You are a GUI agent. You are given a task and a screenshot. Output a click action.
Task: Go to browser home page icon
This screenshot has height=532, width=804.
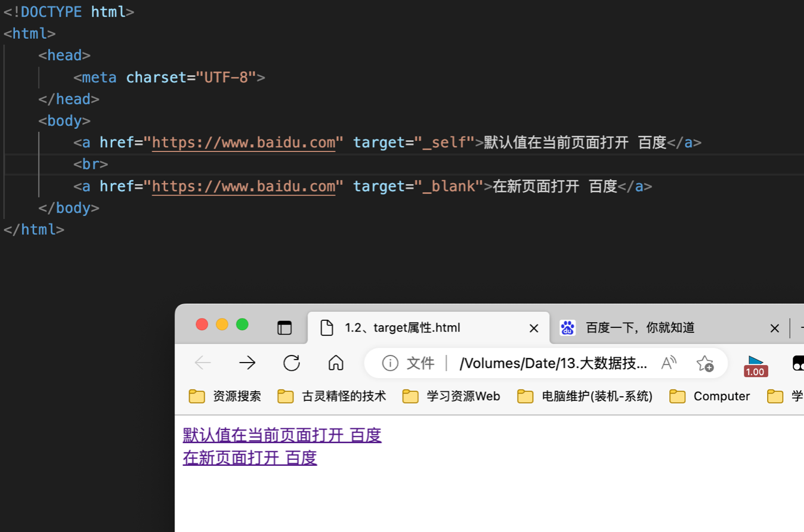click(336, 363)
